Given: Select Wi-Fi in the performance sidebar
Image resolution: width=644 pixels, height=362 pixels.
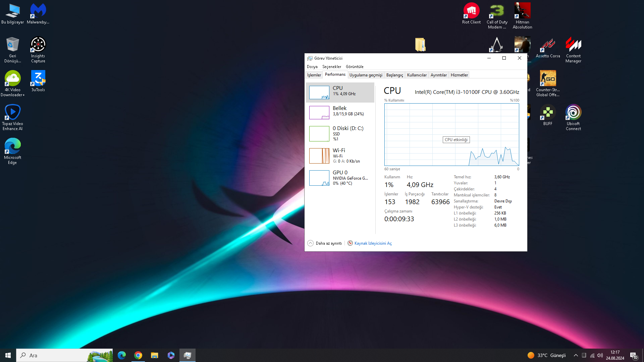Looking at the screenshot, I should pyautogui.click(x=340, y=156).
